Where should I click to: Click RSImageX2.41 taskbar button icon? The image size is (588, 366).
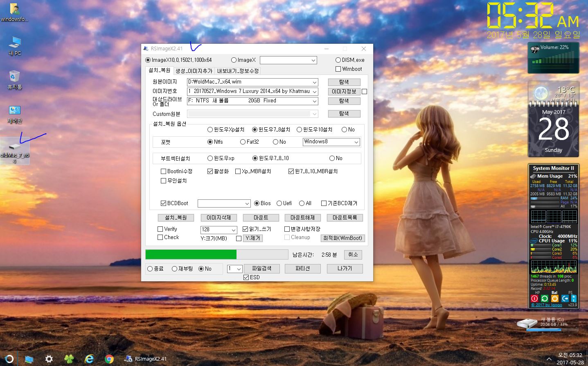128,359
